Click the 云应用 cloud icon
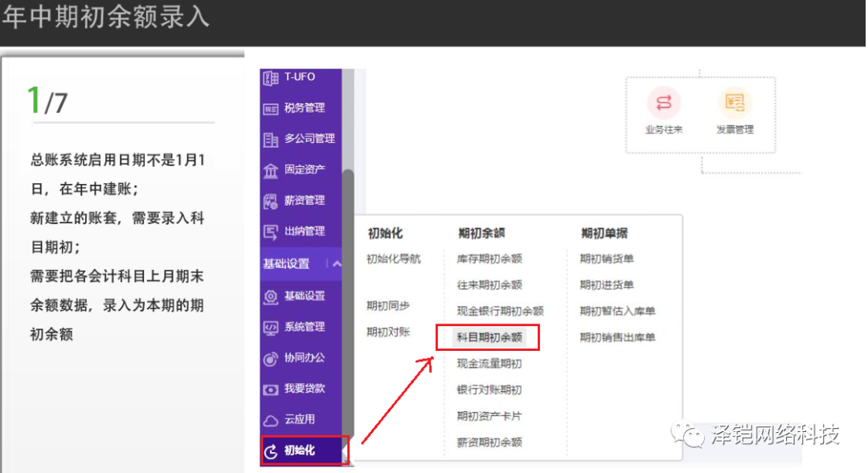 tap(271, 419)
